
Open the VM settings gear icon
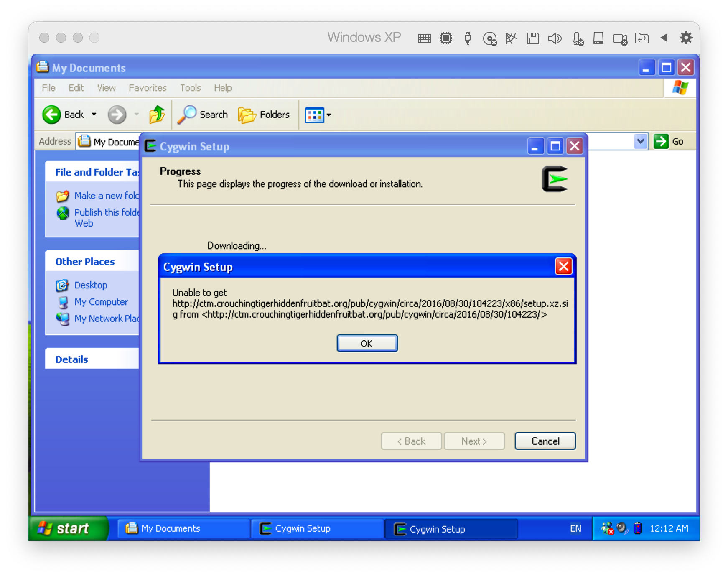coord(685,38)
